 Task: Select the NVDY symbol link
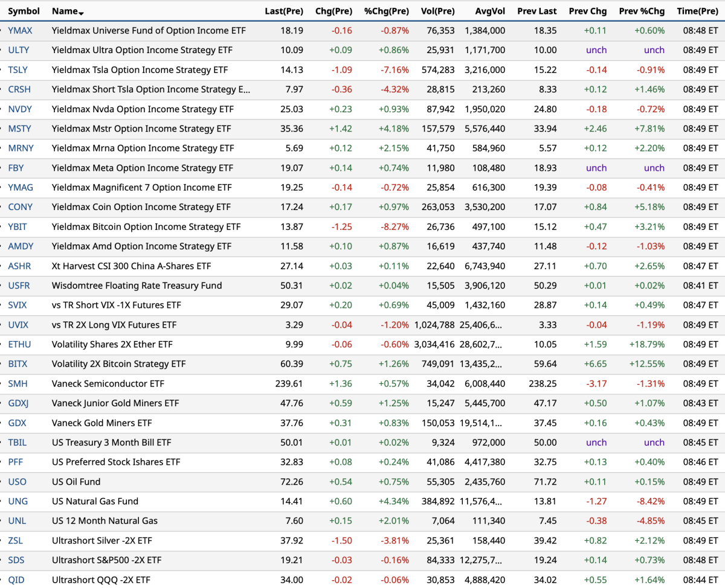pos(20,109)
